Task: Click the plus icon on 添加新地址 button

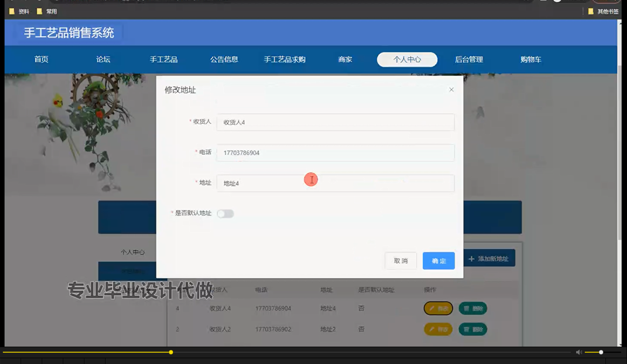Action: pos(471,258)
